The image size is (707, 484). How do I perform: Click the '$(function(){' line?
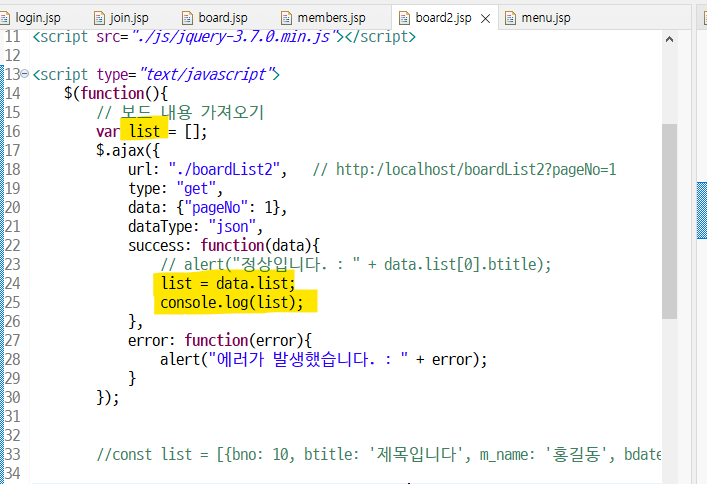pyautogui.click(x=116, y=93)
